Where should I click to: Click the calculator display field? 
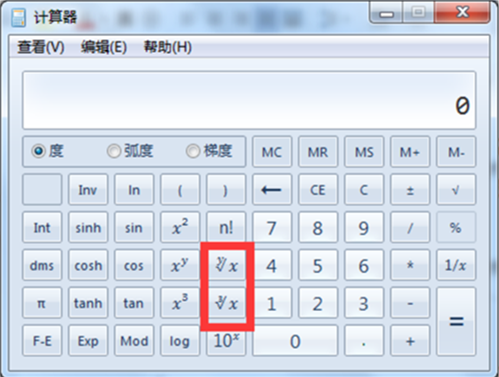click(x=249, y=100)
